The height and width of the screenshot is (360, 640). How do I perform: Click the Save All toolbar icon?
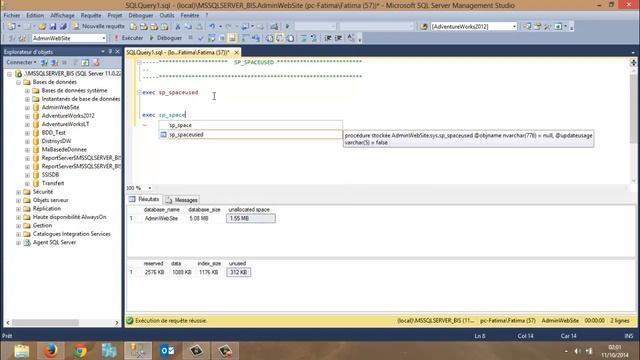[x=63, y=27]
